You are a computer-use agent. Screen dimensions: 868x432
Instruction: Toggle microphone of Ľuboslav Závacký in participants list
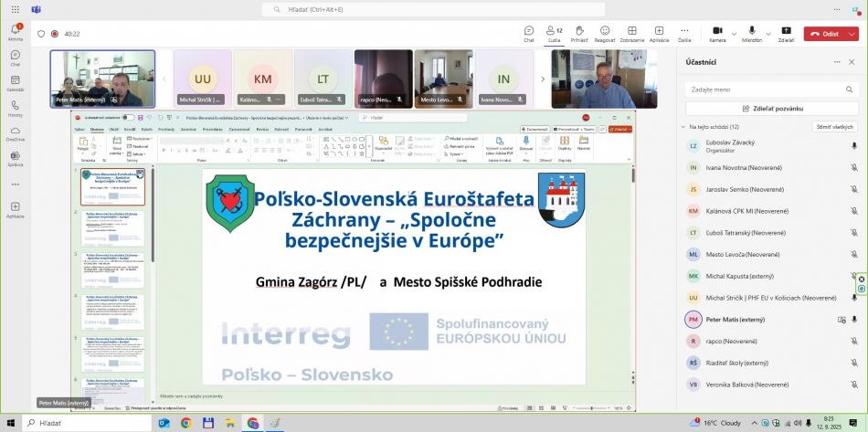pyautogui.click(x=854, y=145)
